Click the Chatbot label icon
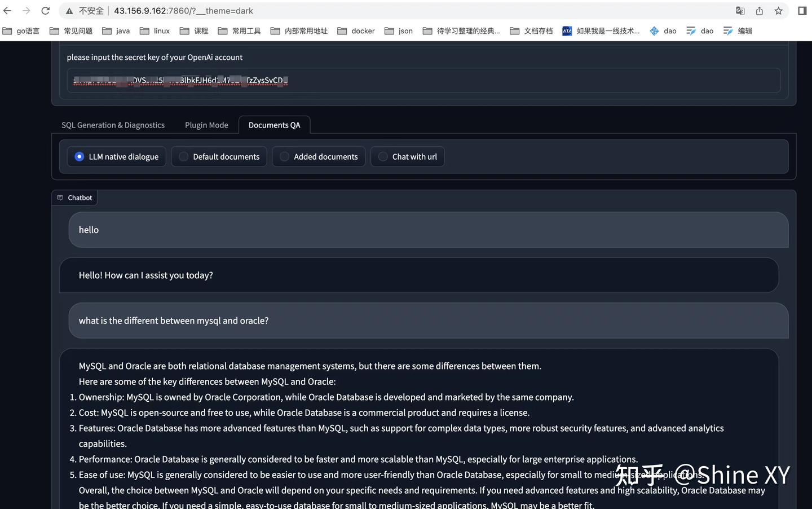The height and width of the screenshot is (509, 812). tap(60, 198)
